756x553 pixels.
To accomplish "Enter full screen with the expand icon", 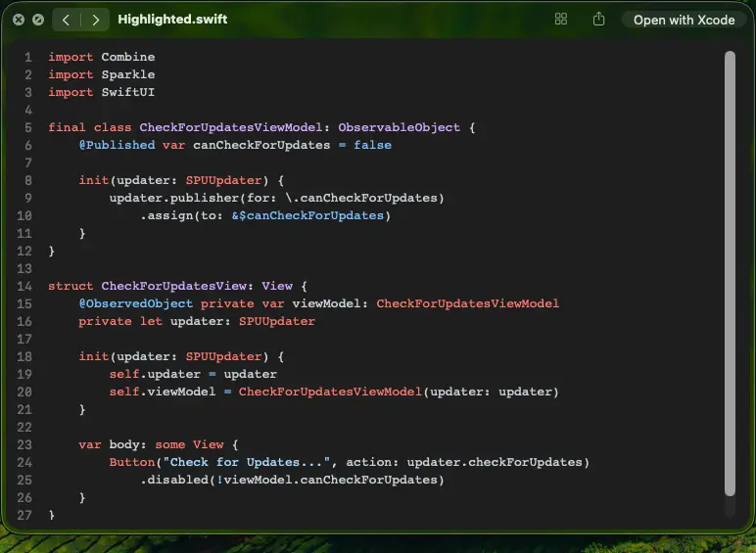I will (37, 20).
